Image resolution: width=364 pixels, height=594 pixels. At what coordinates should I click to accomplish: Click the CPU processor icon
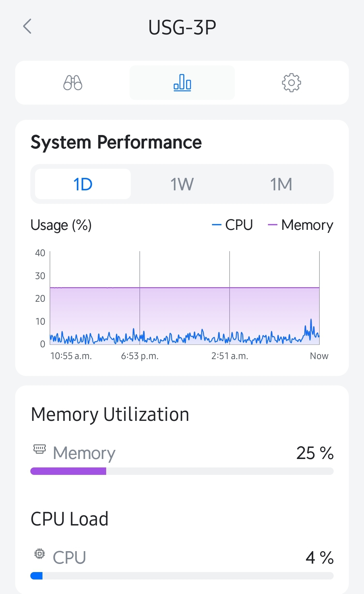(39, 554)
